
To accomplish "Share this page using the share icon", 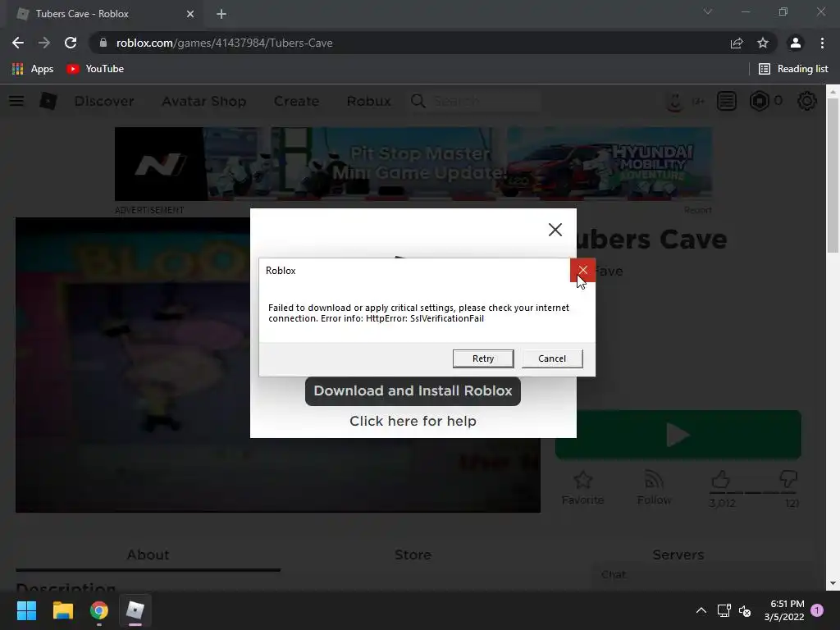I will tap(737, 43).
